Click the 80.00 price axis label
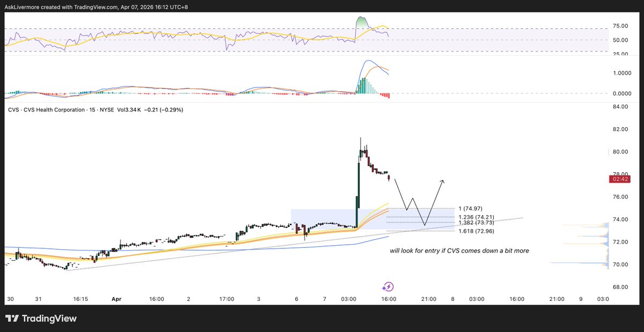 pyautogui.click(x=620, y=152)
